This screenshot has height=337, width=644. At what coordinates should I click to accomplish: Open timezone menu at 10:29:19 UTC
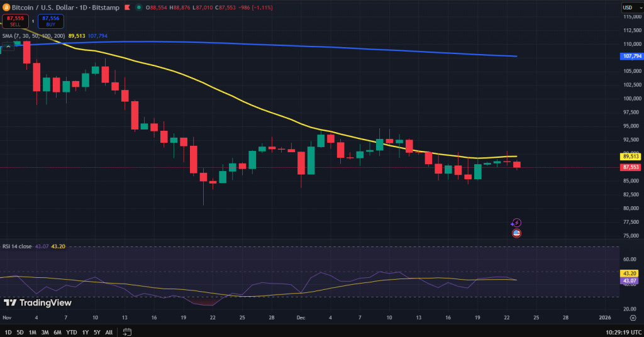pyautogui.click(x=623, y=332)
